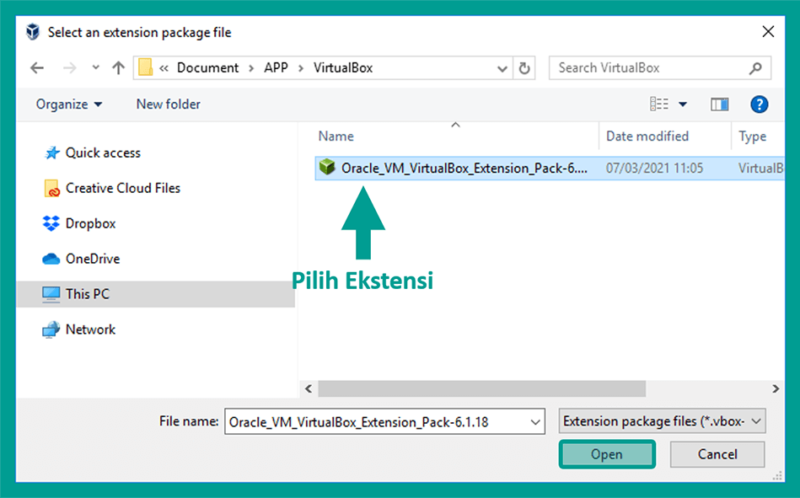Screen dimensions: 800x498
Task: Open the view options dropdown arrow
Action: tap(683, 105)
